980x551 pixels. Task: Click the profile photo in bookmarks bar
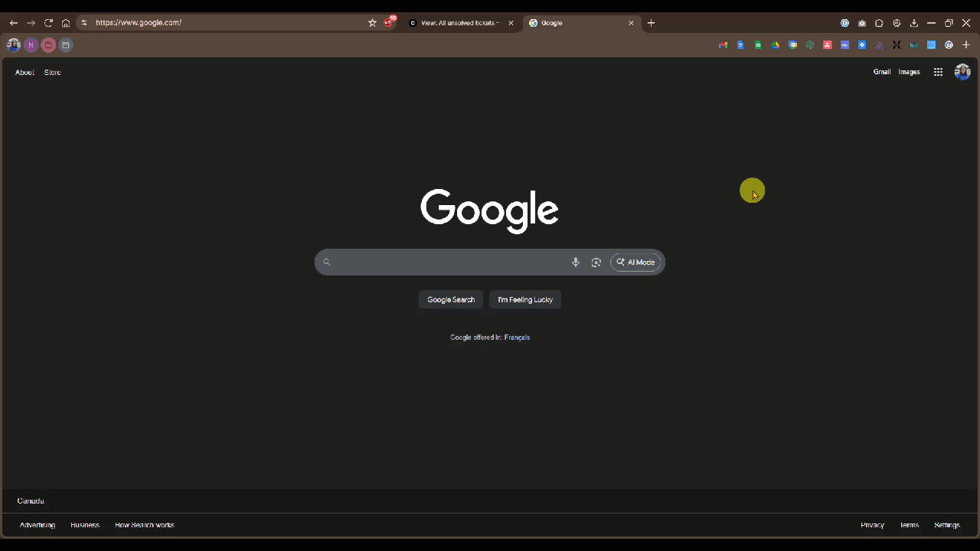(x=13, y=45)
